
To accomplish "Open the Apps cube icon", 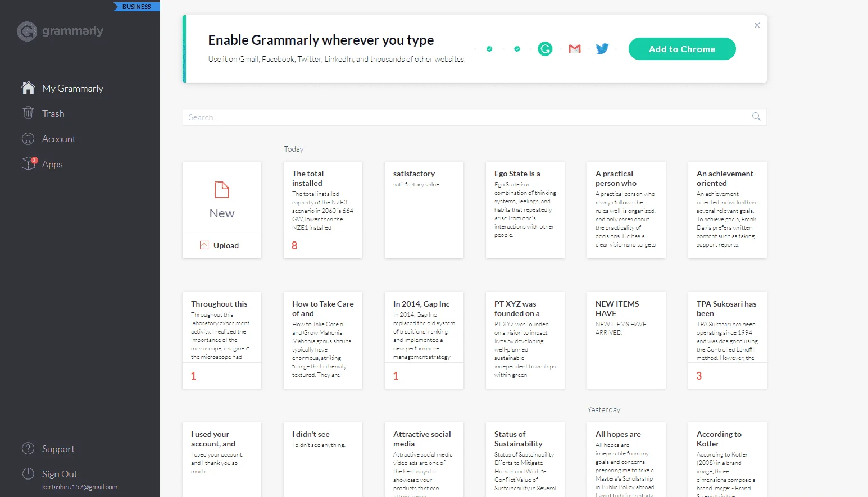I will 29,163.
